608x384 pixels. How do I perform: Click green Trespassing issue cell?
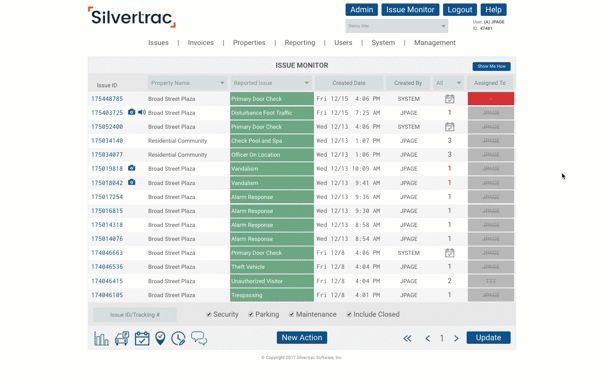272,295
